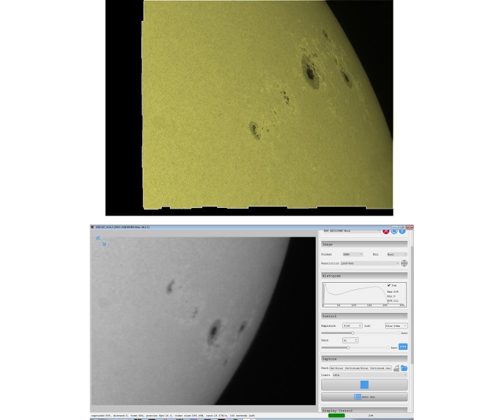Viewport: 504px width, 420px height.
Task: Open the blue capture folder icon
Action: coord(404,367)
